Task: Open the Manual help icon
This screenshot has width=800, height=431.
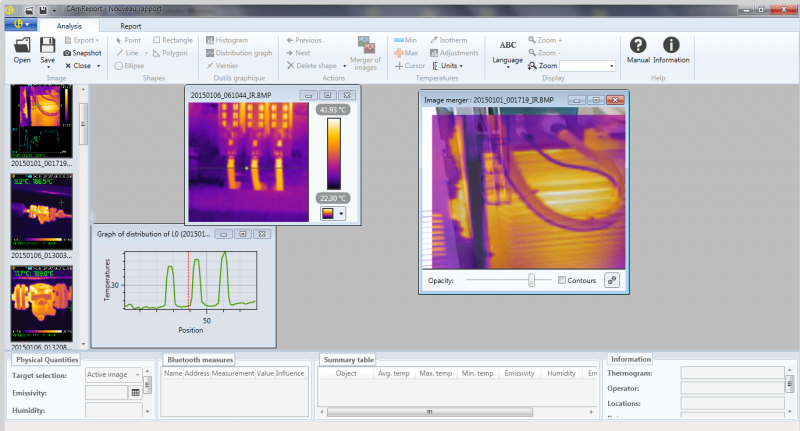Action: tap(638, 45)
